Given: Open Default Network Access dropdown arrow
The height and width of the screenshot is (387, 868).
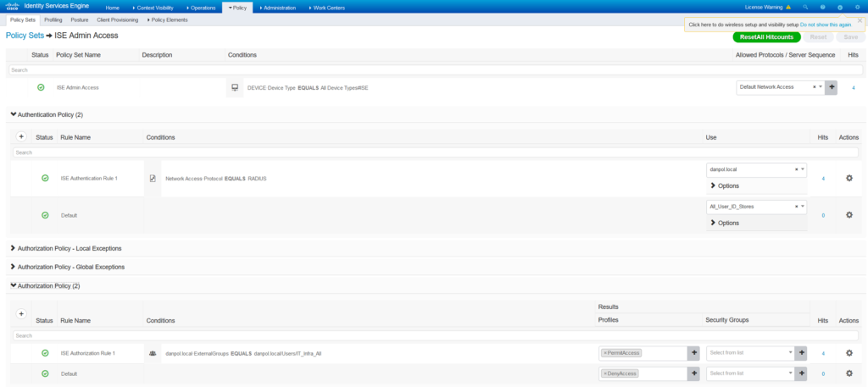Looking at the screenshot, I should tap(821, 87).
